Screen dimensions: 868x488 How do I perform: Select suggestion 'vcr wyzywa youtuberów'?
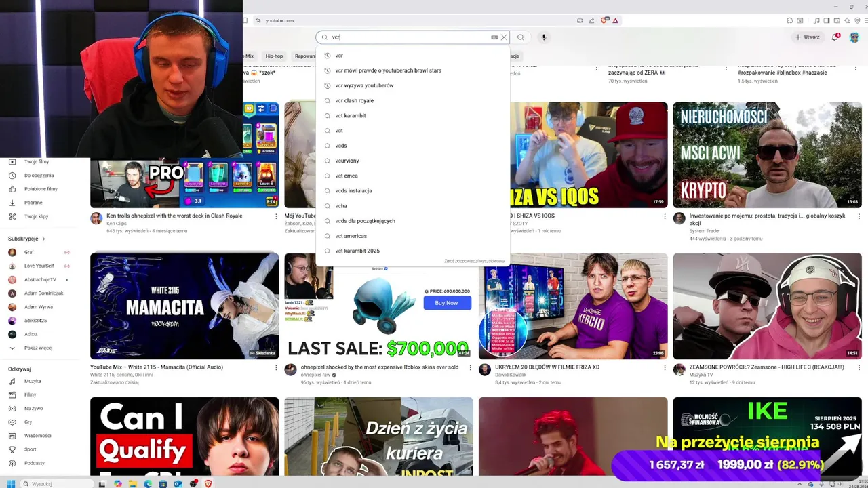point(412,85)
